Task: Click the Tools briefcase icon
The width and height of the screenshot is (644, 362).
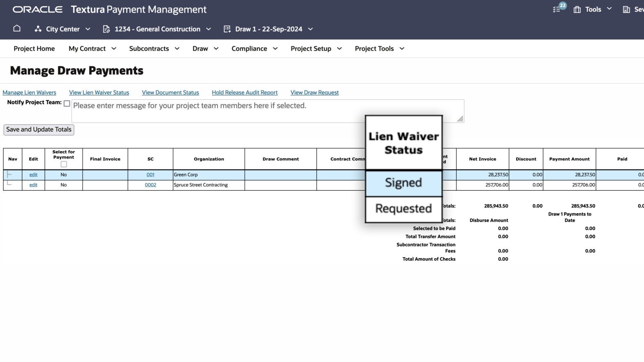Action: 577,9
